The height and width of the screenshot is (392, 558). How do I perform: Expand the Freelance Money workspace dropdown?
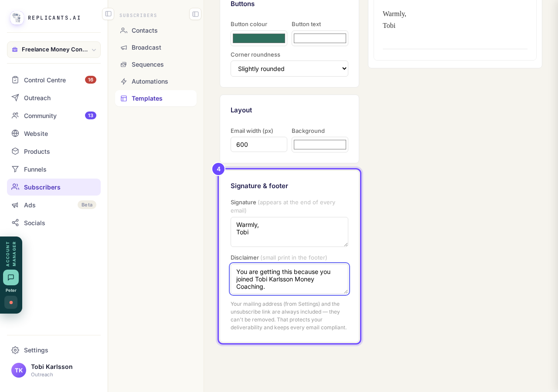pyautogui.click(x=54, y=50)
